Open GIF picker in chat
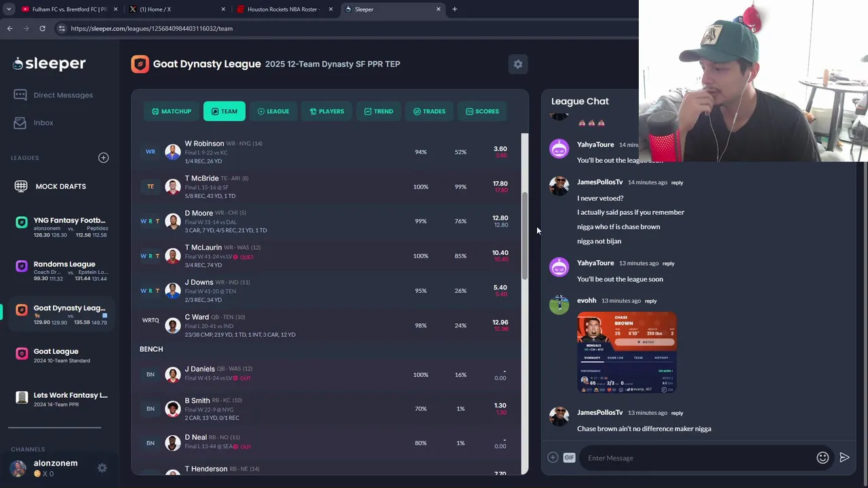 (x=569, y=457)
